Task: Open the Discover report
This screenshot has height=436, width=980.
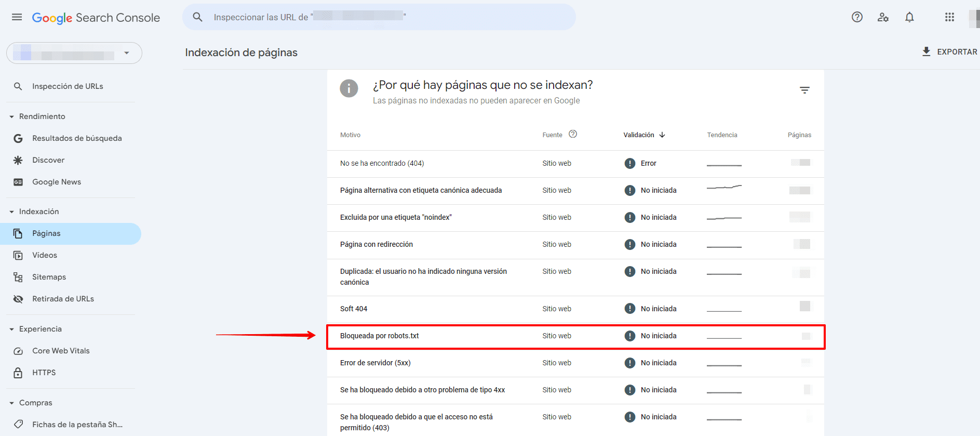Action: pyautogui.click(x=71, y=160)
